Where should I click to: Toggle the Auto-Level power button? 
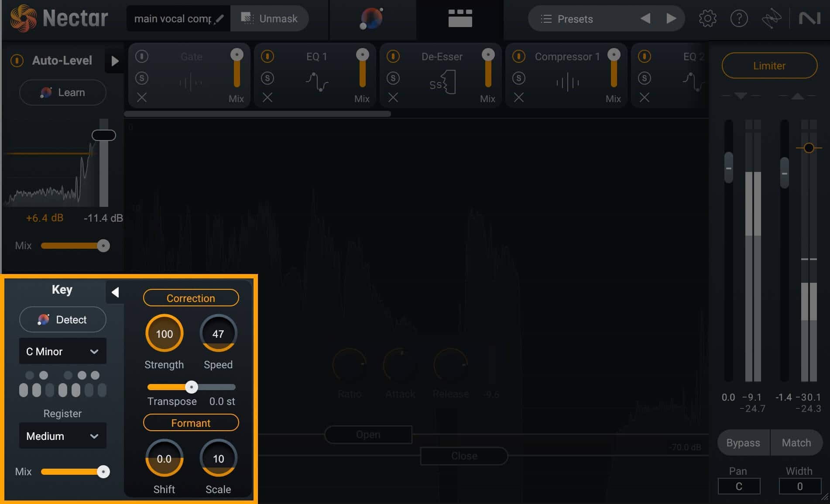pyautogui.click(x=17, y=61)
